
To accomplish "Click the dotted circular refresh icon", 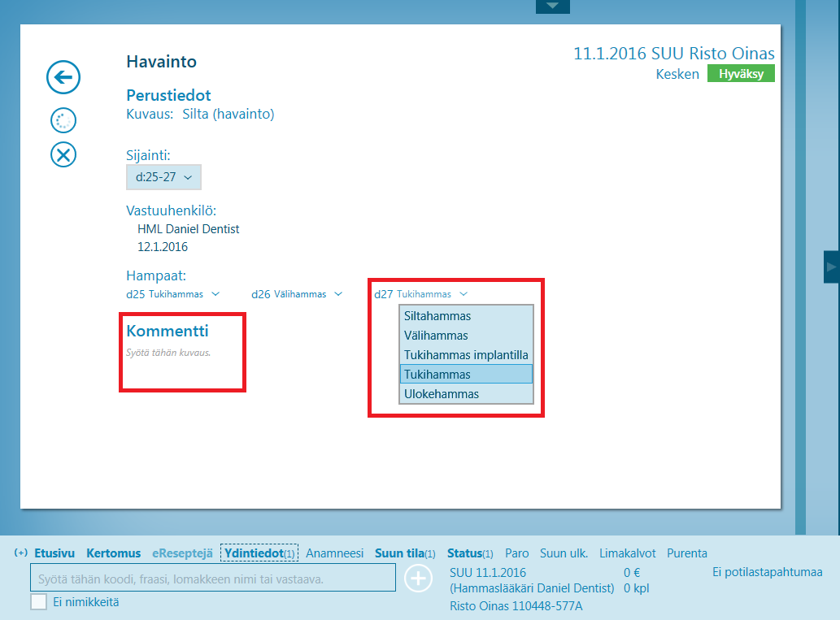I will coord(63,121).
